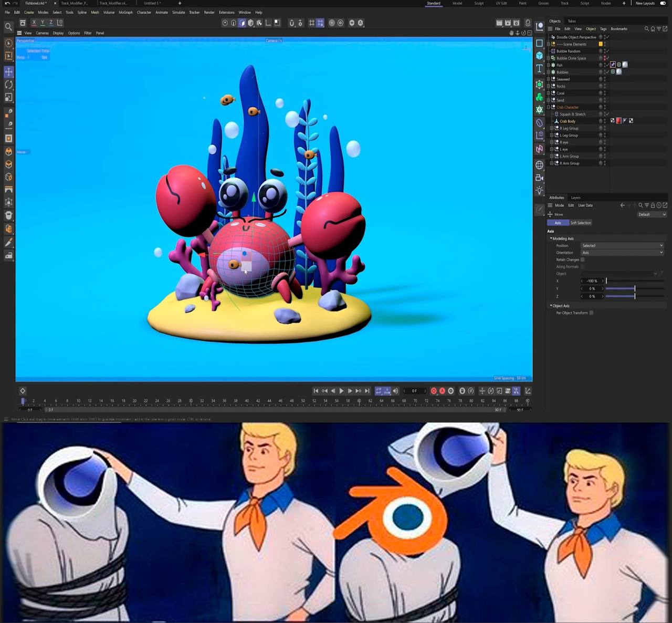Click the red material tag on Crab Body
672x623 pixels.
tap(618, 121)
